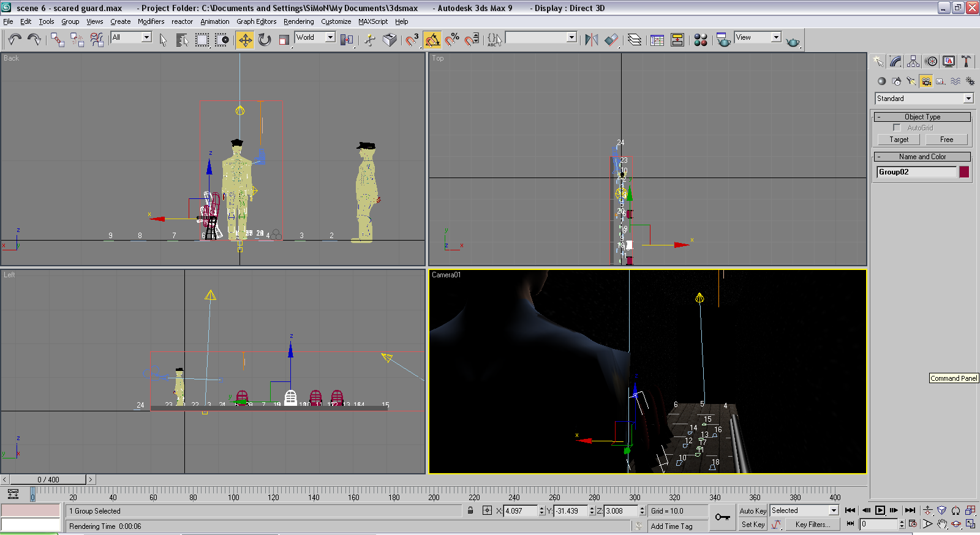This screenshot has height=535, width=980.
Task: Toggle Window/Crossing selection mode
Action: point(222,40)
